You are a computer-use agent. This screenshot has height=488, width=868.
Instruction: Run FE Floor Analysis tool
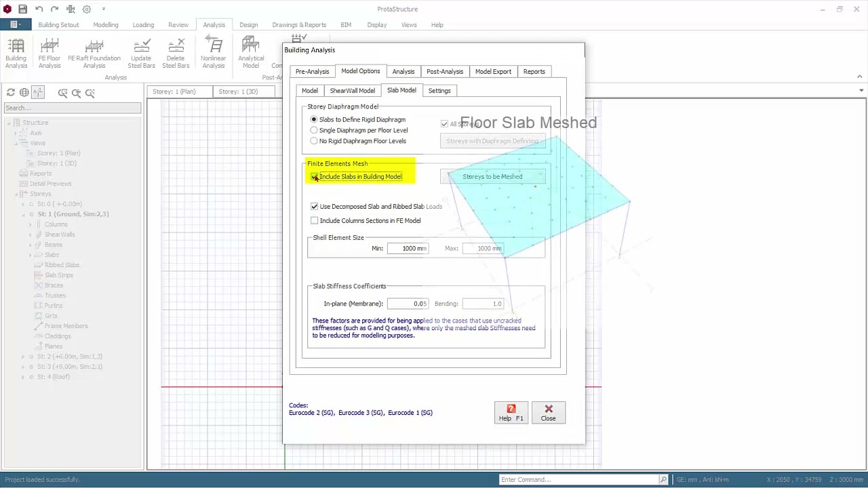(x=50, y=54)
